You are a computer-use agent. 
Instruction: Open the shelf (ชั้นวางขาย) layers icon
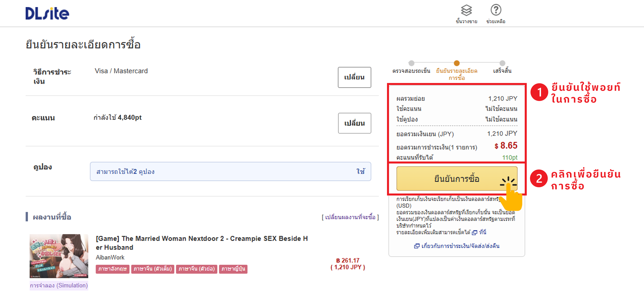466,10
